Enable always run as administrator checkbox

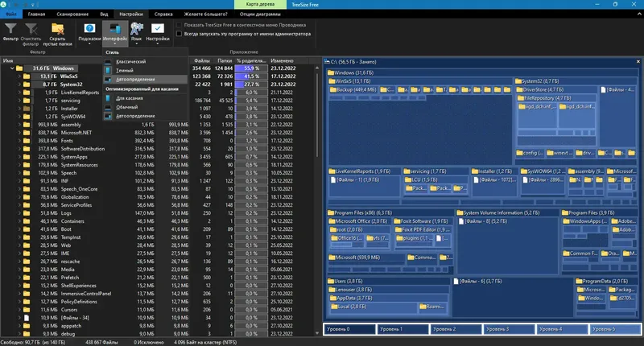point(179,34)
